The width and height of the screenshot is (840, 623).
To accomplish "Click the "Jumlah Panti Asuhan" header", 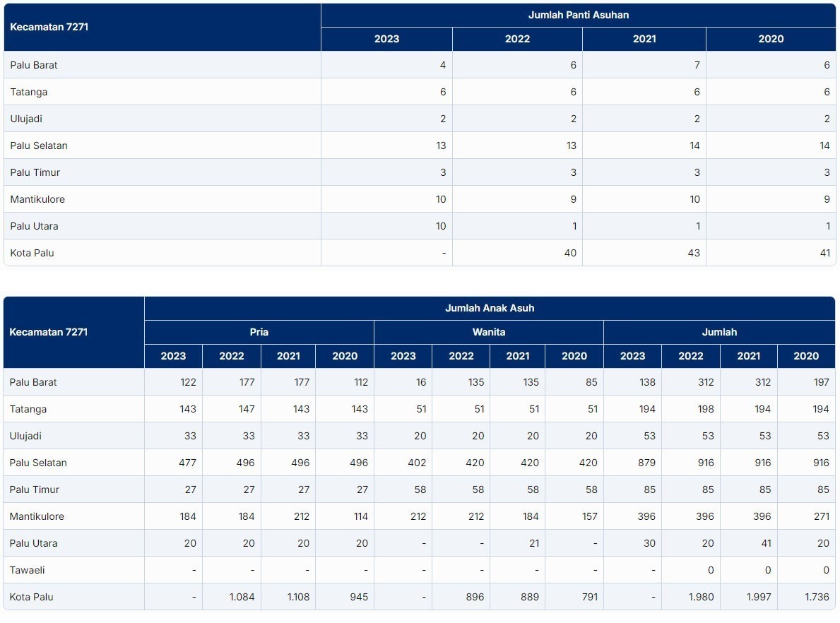I will pyautogui.click(x=579, y=15).
